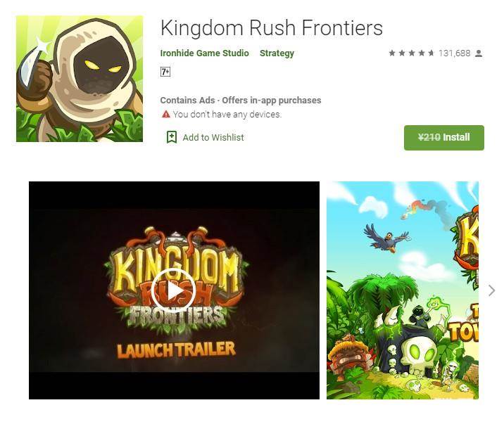
Task: Click the Launch Trailer caption in video
Action: [176, 350]
